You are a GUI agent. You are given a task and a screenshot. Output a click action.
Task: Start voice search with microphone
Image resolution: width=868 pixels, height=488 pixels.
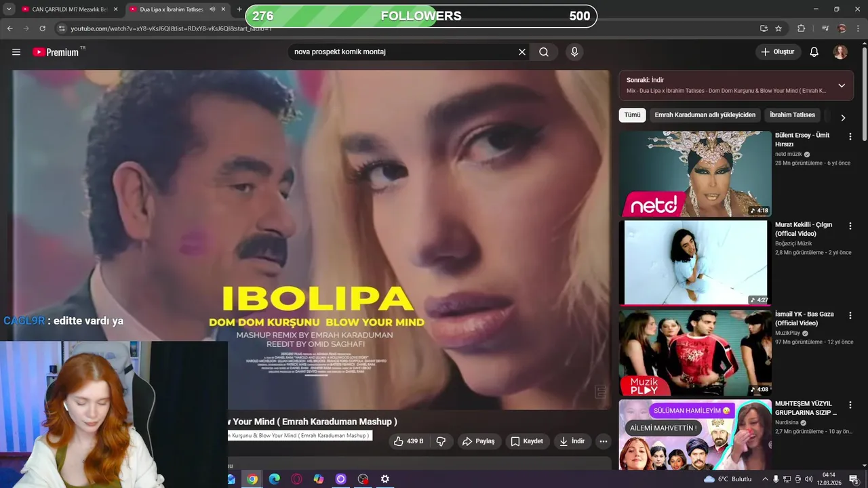pos(574,52)
